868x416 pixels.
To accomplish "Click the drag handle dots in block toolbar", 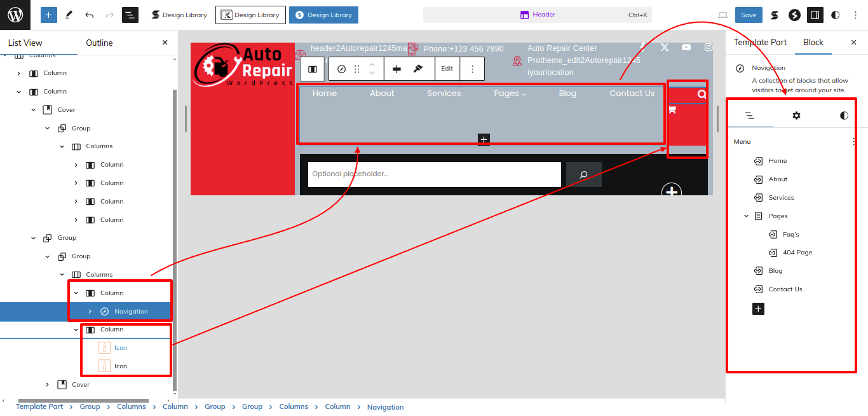I will click(357, 69).
